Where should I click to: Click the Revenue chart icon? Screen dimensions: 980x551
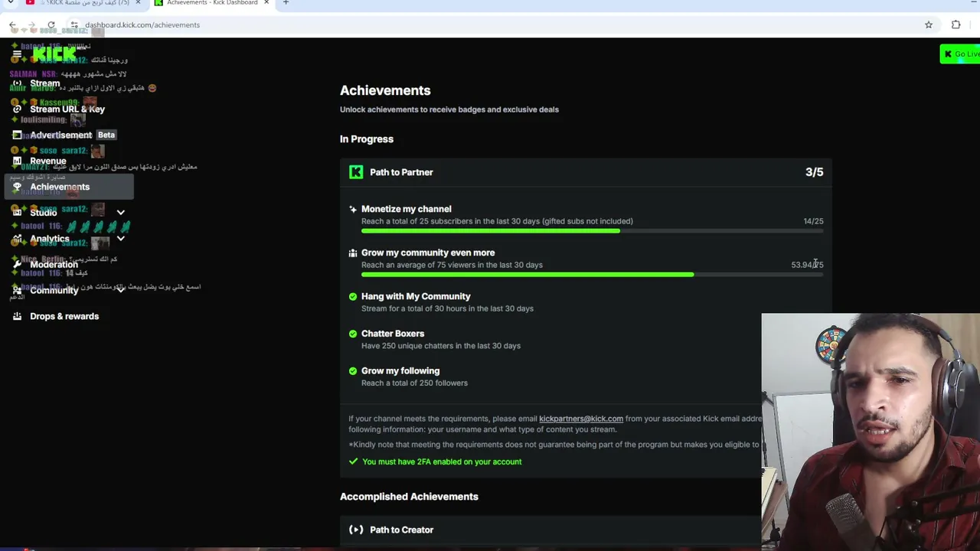17,161
